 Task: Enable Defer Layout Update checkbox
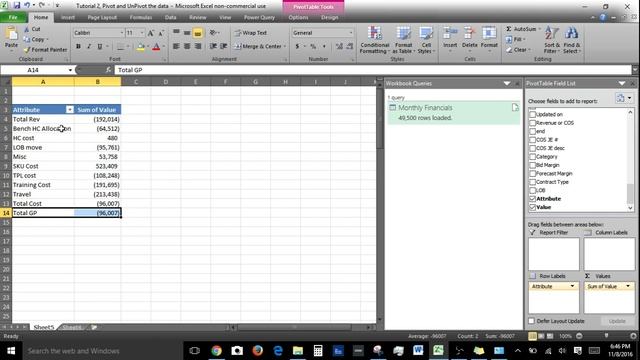click(x=531, y=321)
